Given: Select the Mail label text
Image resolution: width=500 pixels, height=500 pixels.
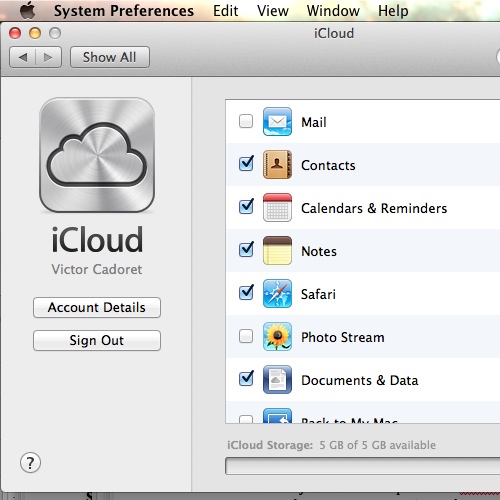Looking at the screenshot, I should [314, 122].
